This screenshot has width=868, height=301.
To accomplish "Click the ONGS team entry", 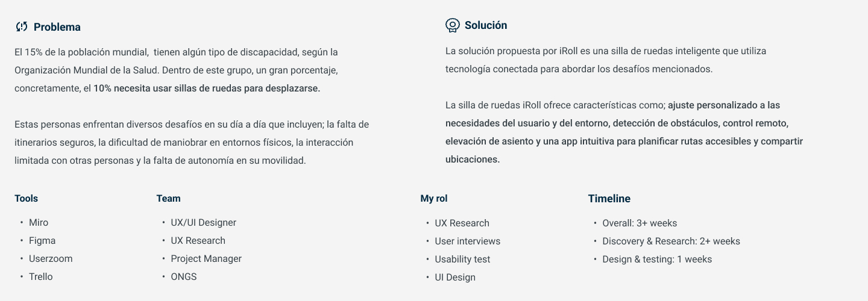I will point(184,277).
